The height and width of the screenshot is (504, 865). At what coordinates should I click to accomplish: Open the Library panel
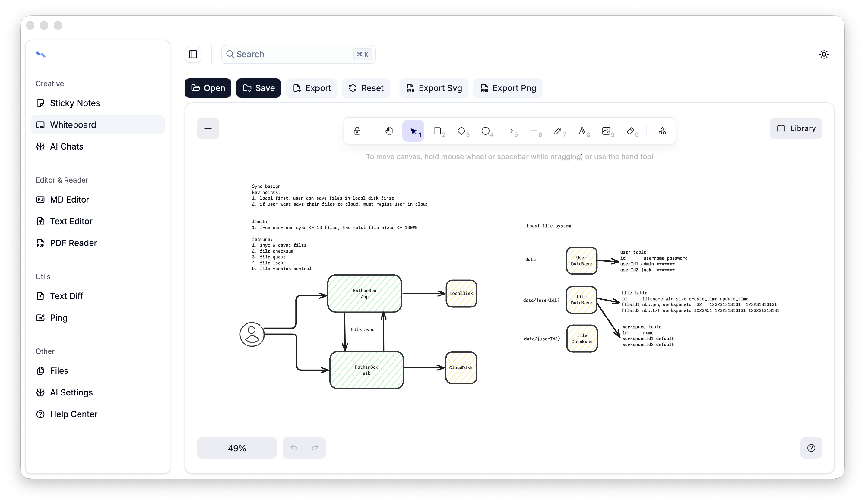pos(796,128)
